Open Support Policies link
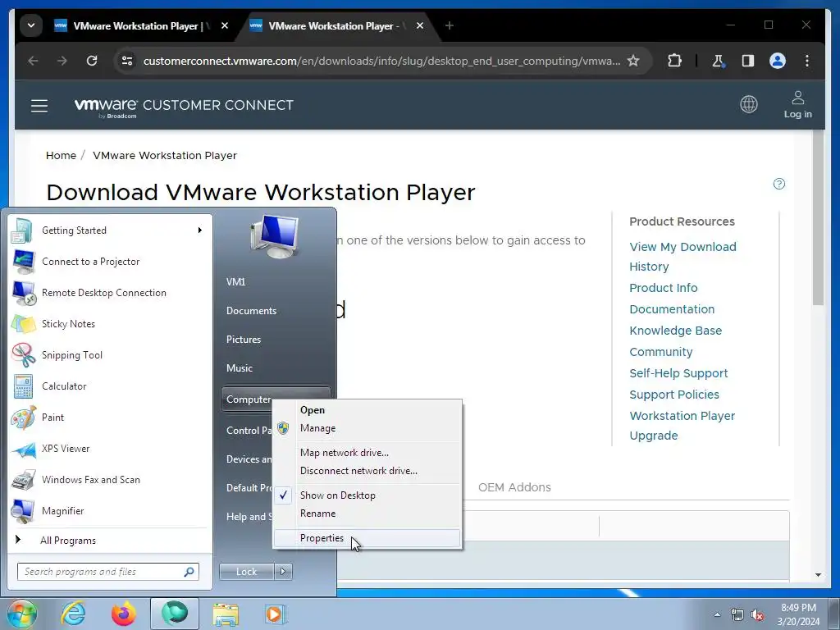 coord(674,395)
